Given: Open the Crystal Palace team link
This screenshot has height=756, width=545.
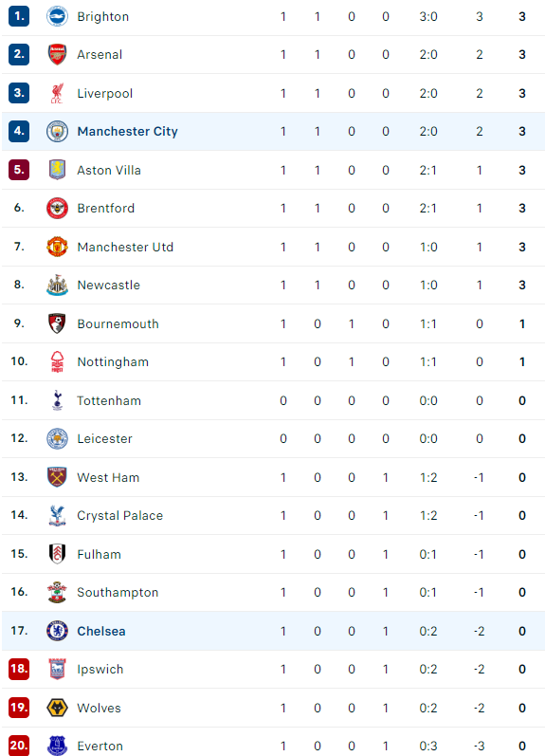Looking at the screenshot, I should 120,515.
